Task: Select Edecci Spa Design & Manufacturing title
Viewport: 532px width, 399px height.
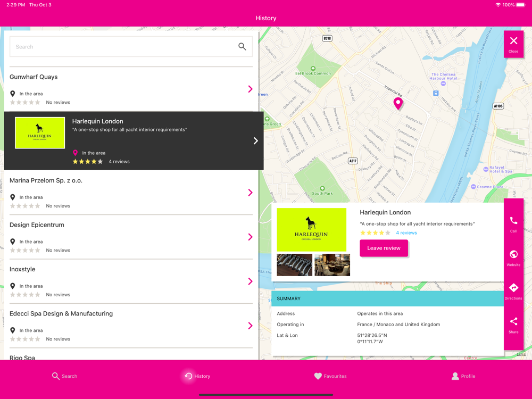Action: click(x=61, y=313)
